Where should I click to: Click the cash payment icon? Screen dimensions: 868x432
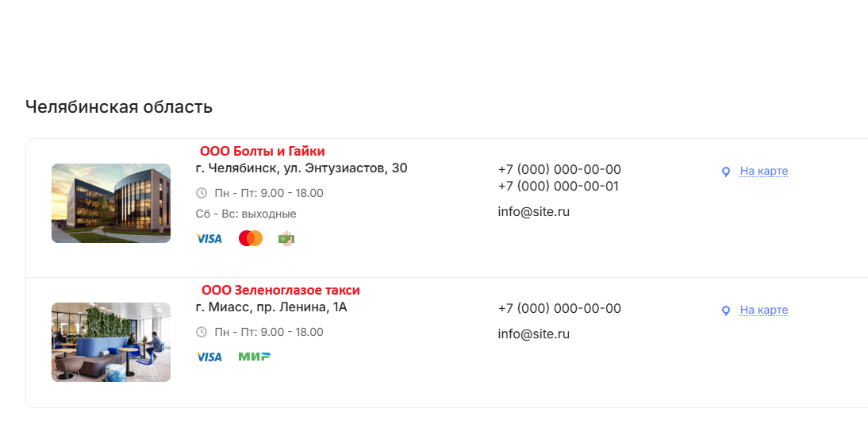(286, 238)
